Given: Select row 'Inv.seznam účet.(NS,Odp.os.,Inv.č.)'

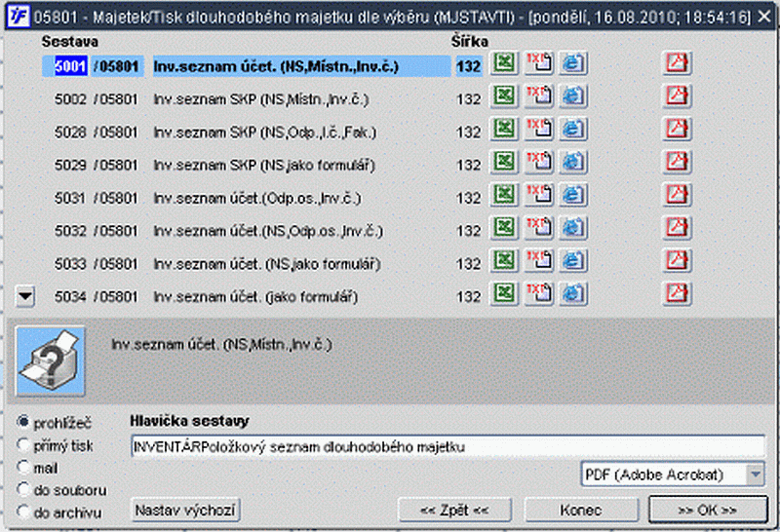Looking at the screenshot, I should 269,231.
